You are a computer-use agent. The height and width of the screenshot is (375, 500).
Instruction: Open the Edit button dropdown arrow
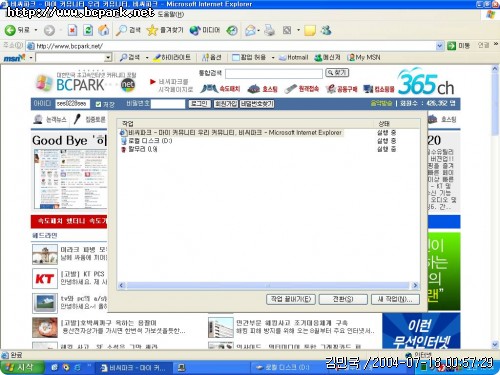coord(298,31)
